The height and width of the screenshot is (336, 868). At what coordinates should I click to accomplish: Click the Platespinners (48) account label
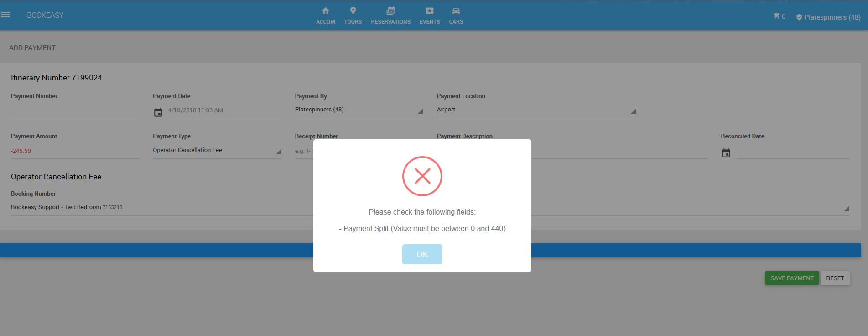pos(832,17)
